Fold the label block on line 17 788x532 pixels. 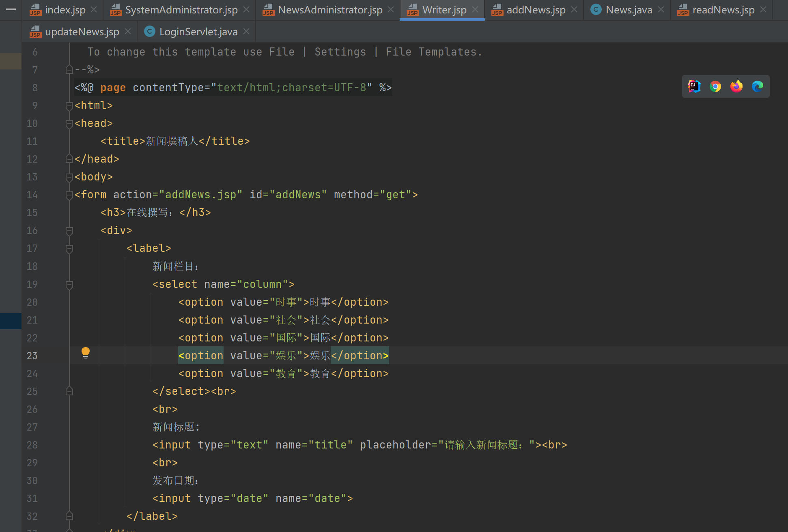69,249
